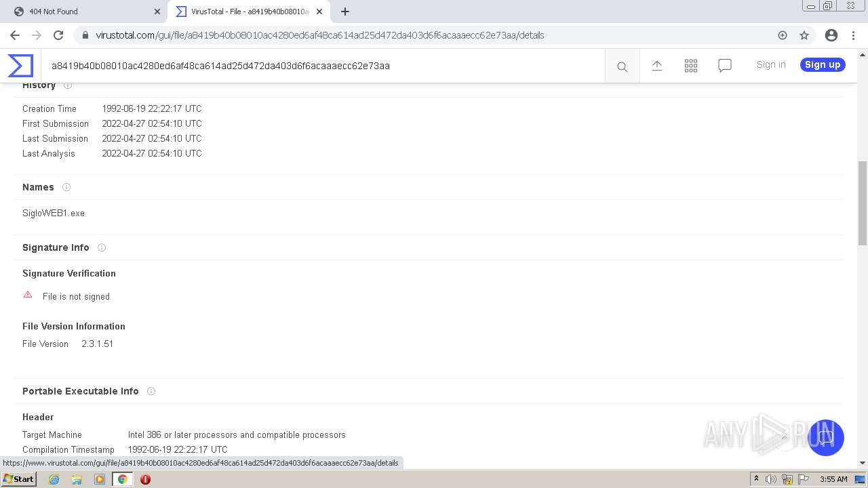Go forward in Chrome
868x488 pixels.
click(37, 35)
